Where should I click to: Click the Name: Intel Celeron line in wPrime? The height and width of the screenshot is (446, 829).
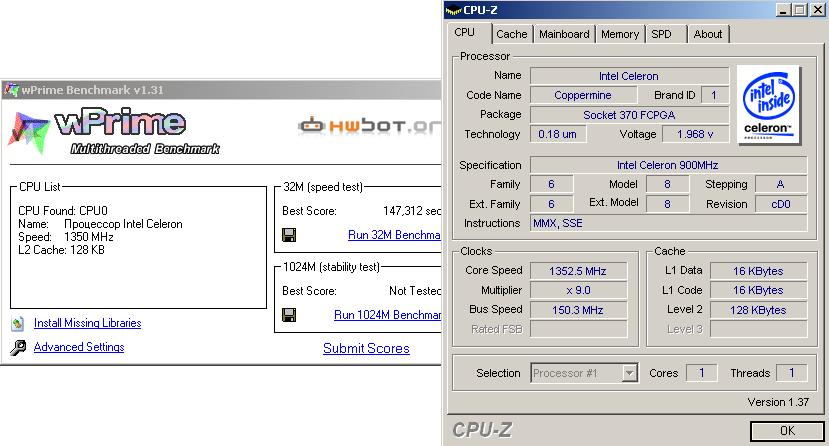(x=100, y=224)
